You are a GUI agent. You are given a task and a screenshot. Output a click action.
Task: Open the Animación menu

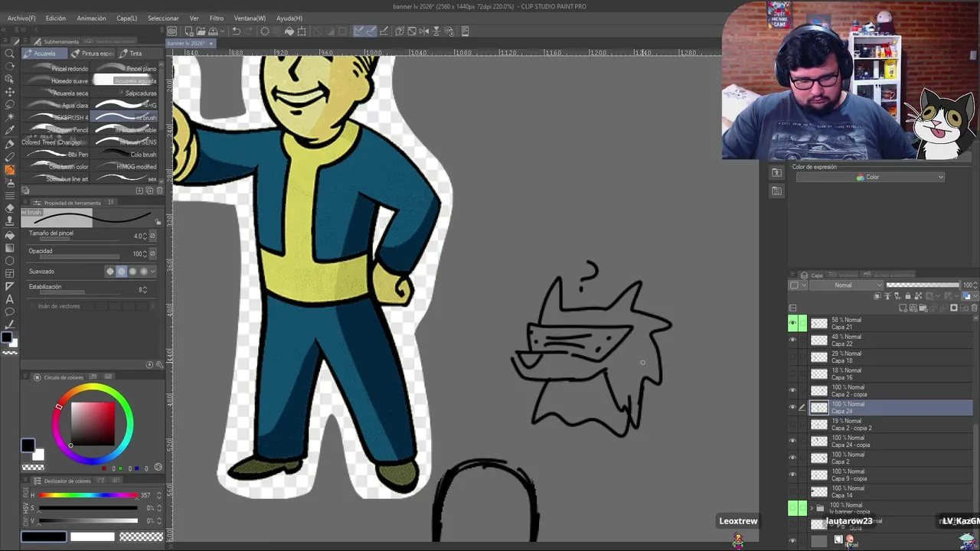[91, 18]
